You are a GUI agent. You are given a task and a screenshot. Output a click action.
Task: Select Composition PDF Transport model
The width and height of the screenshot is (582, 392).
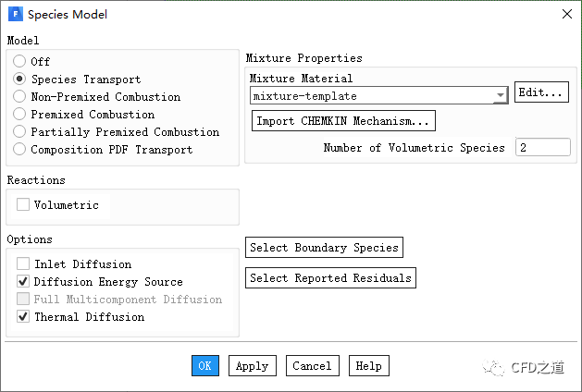[19, 150]
